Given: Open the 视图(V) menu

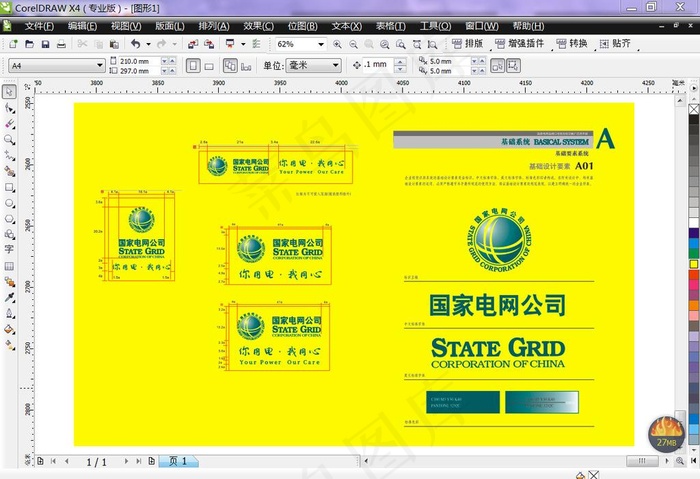Looking at the screenshot, I should pyautogui.click(x=126, y=26).
